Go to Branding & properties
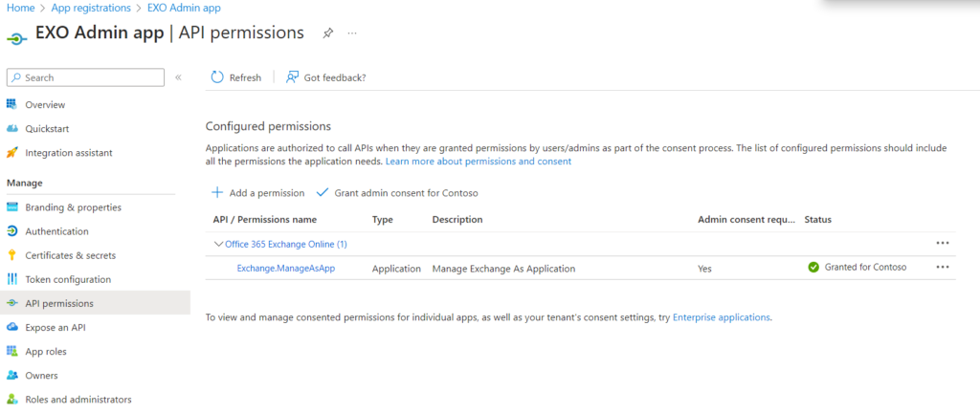The width and height of the screenshot is (980, 413). pyautogui.click(x=73, y=207)
